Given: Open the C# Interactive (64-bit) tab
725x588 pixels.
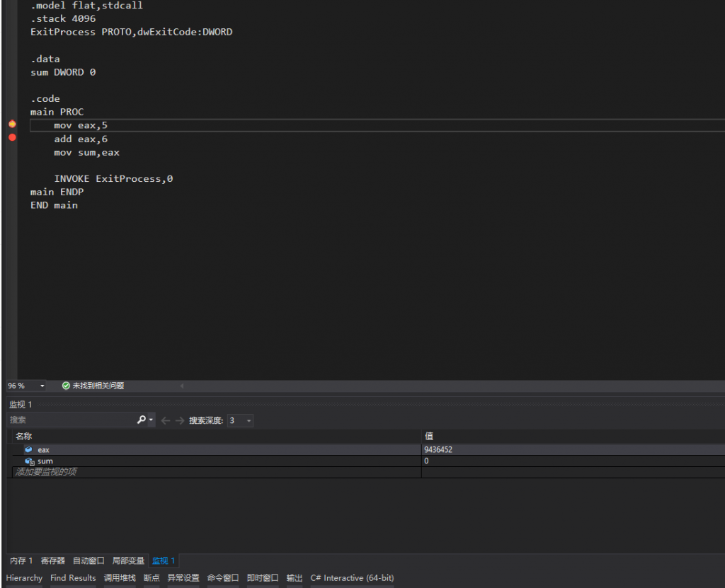Looking at the screenshot, I should tap(352, 578).
